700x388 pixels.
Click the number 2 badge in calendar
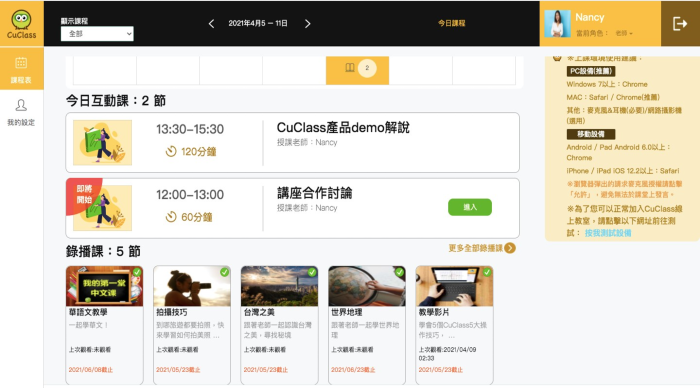(x=367, y=68)
